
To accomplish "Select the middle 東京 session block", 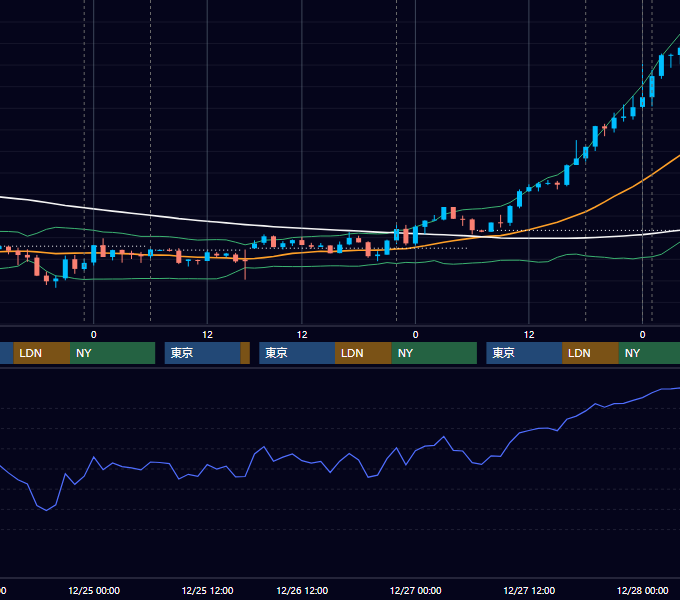I will [x=297, y=353].
